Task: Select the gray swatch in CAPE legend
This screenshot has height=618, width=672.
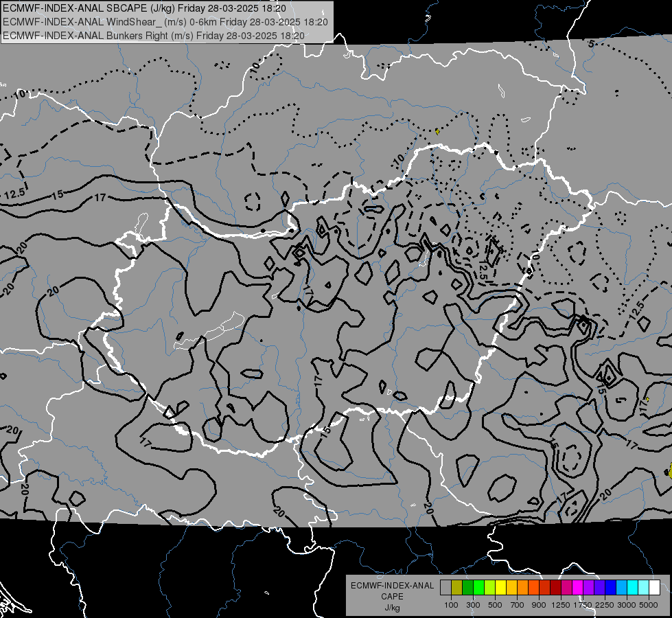Action: 445,588
